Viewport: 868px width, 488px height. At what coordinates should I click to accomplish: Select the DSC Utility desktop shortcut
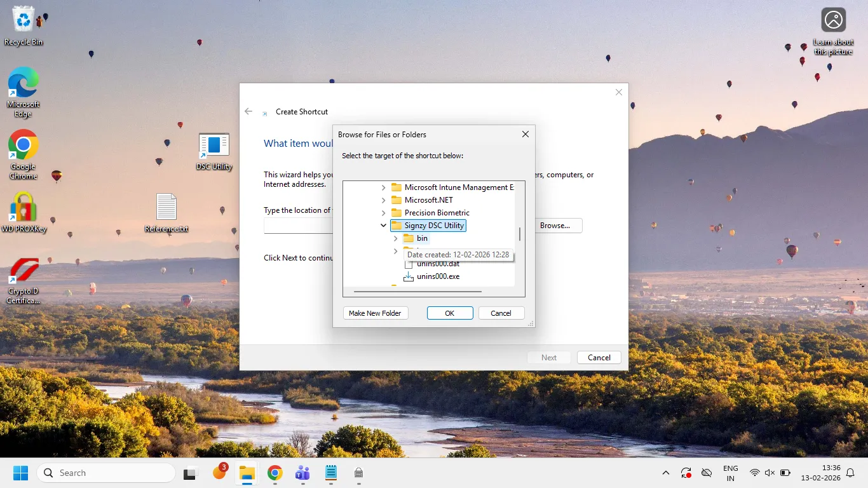point(214,152)
